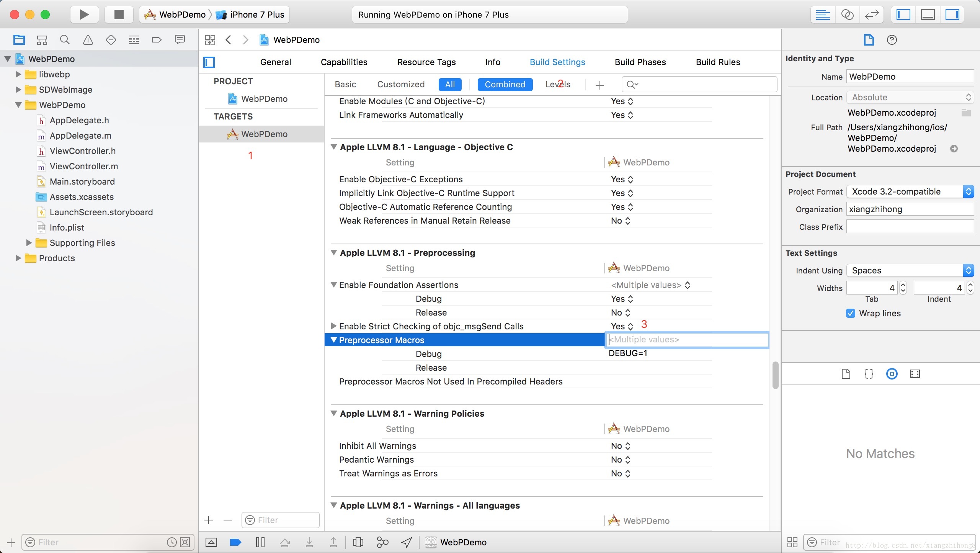Remove the selected target with minus button
The image size is (980, 553).
tap(228, 520)
